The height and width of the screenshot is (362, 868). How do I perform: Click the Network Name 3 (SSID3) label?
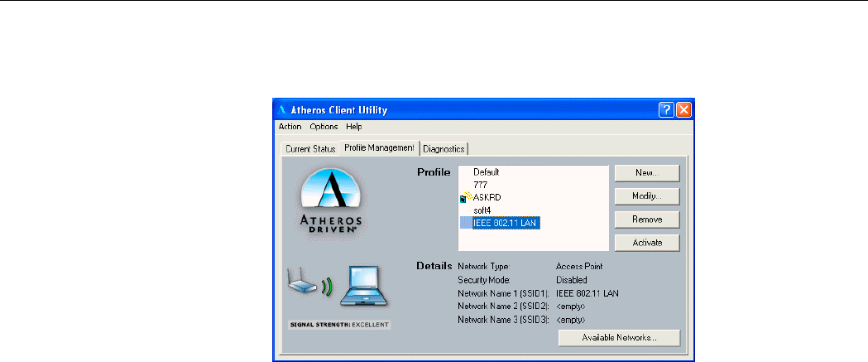pyautogui.click(x=503, y=320)
